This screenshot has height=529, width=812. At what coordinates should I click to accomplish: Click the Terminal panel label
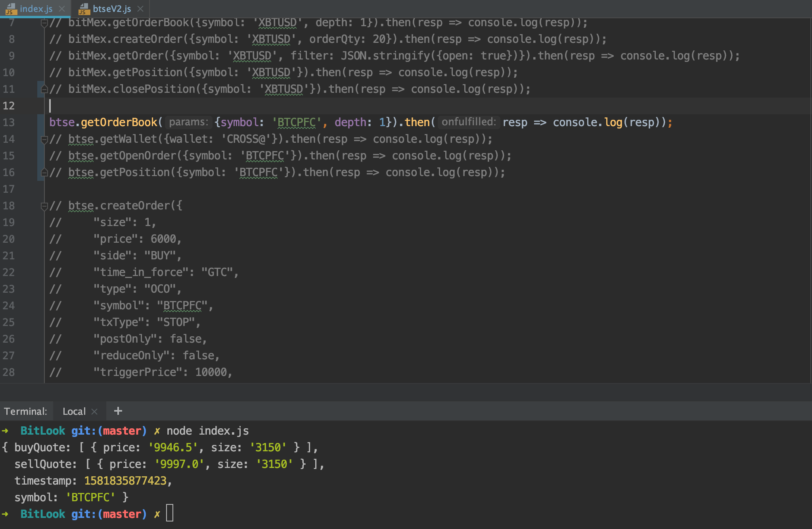pyautogui.click(x=25, y=412)
